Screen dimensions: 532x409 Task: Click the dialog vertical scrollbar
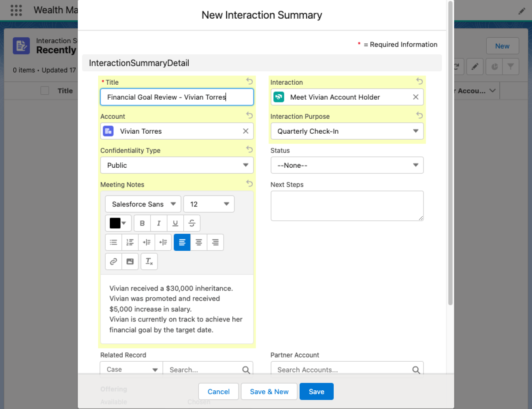(x=450, y=154)
